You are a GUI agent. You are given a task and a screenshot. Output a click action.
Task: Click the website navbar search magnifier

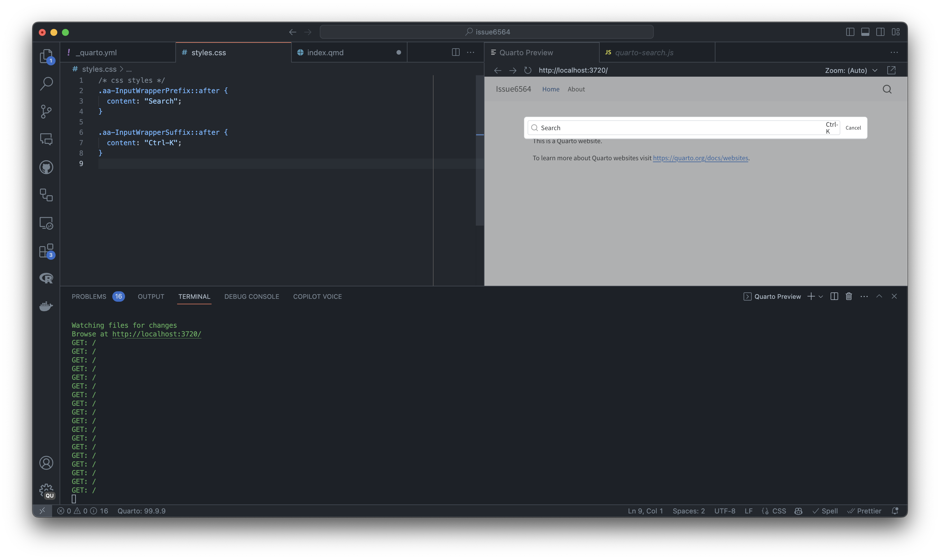click(x=887, y=89)
